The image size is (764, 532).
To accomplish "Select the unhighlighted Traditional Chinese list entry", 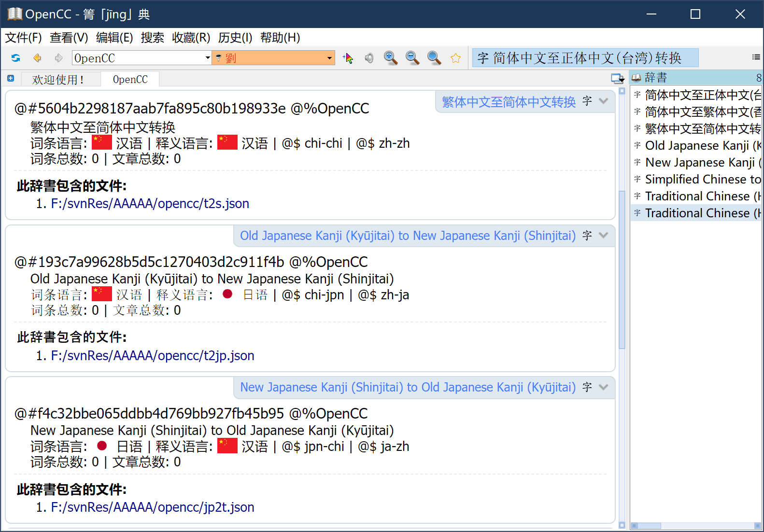I will pyautogui.click(x=696, y=196).
